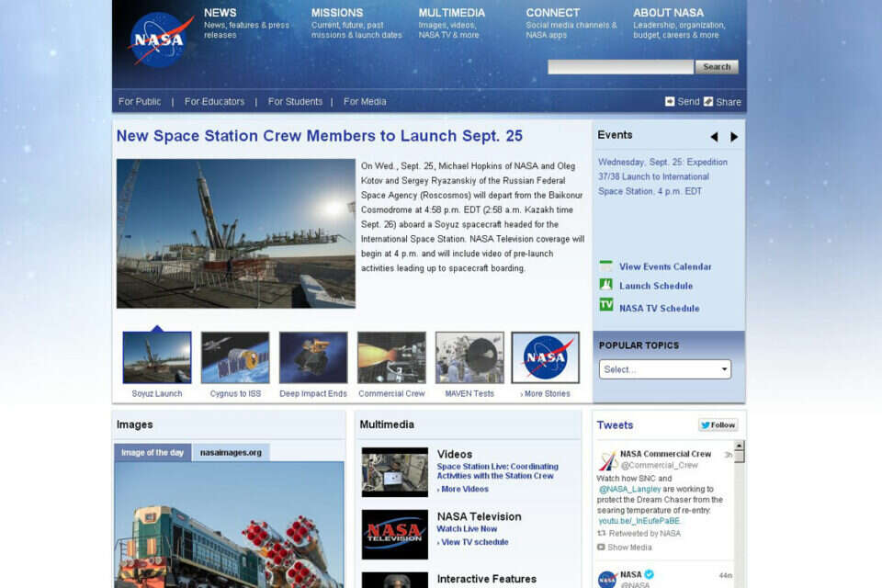882x588 pixels.
Task: Select the Soyuz Launch story thumbnail
Action: pyautogui.click(x=157, y=357)
